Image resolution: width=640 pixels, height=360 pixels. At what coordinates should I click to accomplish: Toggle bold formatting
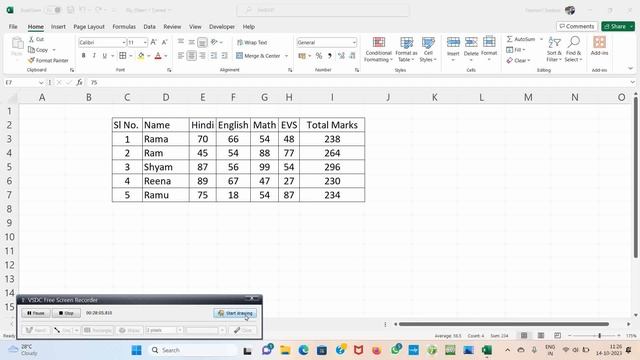[84, 56]
